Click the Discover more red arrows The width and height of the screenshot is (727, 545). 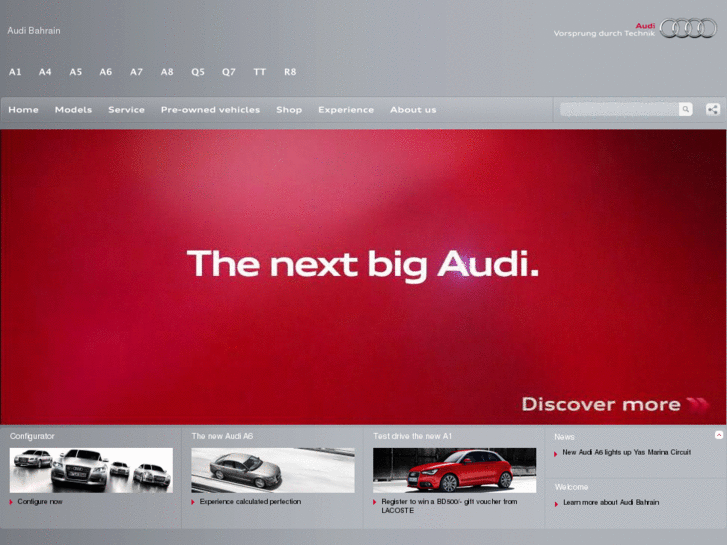click(697, 404)
